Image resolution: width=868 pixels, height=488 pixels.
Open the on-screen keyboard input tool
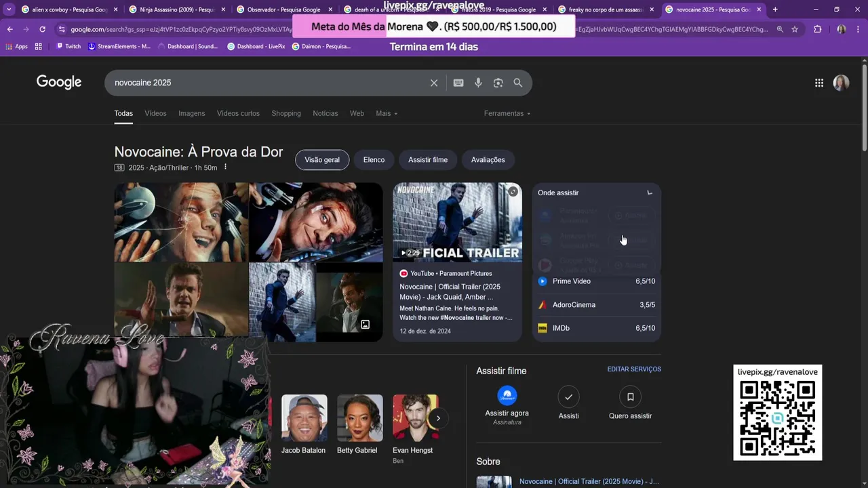click(x=458, y=83)
